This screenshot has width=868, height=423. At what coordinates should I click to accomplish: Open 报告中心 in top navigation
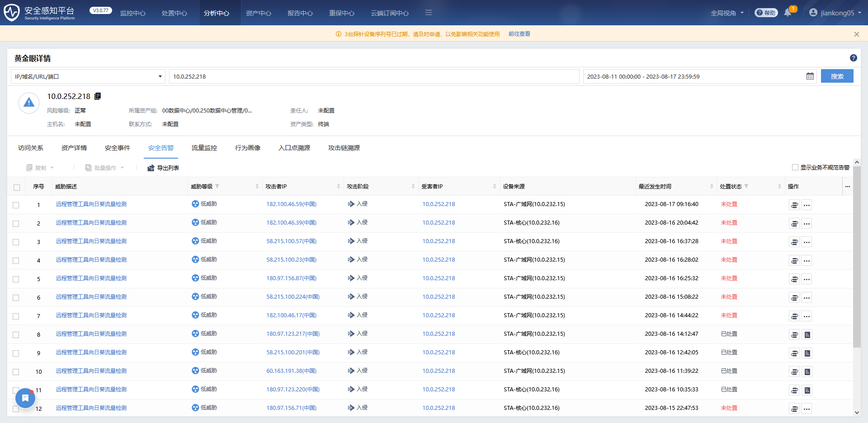(x=300, y=13)
